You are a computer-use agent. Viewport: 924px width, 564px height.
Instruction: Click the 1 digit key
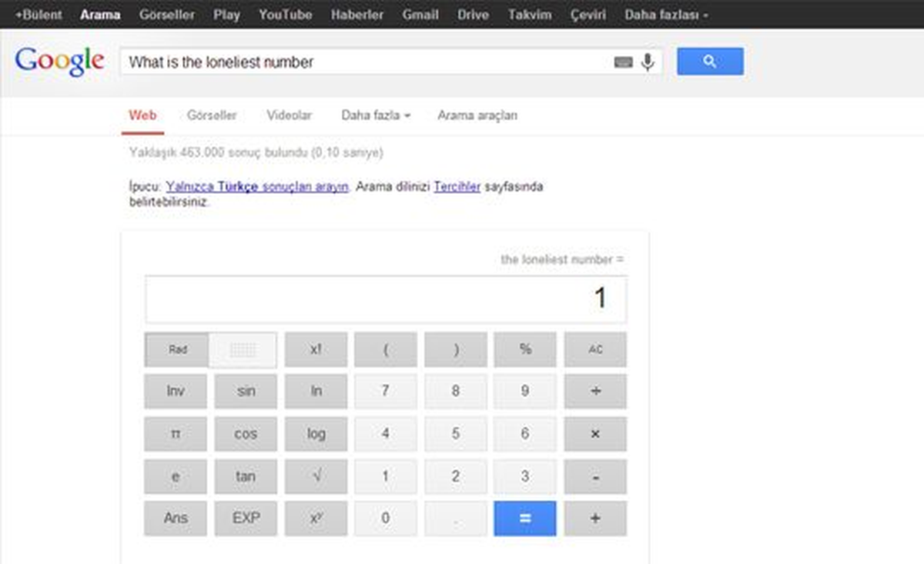pos(386,476)
